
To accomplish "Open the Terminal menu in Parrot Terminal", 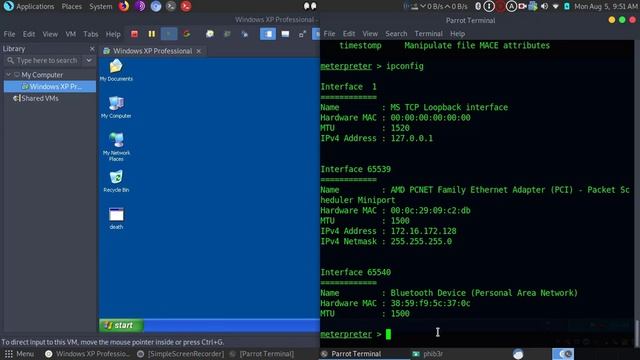I will coord(429,34).
